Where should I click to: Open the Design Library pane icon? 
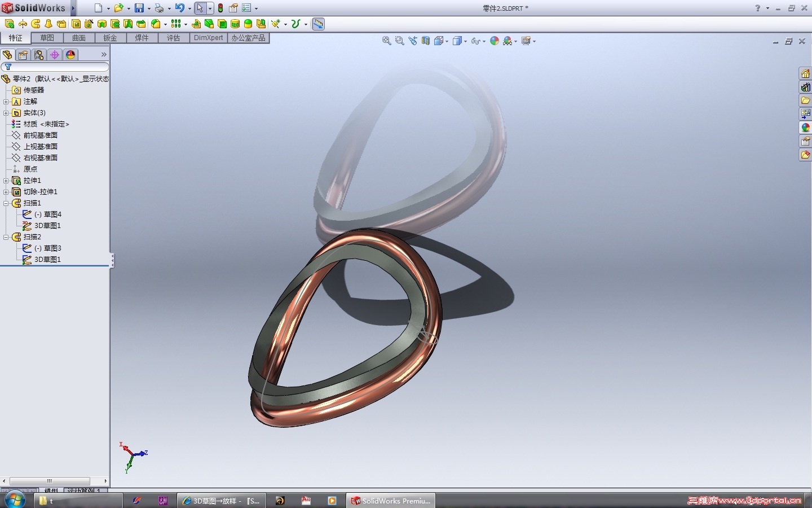click(x=805, y=87)
